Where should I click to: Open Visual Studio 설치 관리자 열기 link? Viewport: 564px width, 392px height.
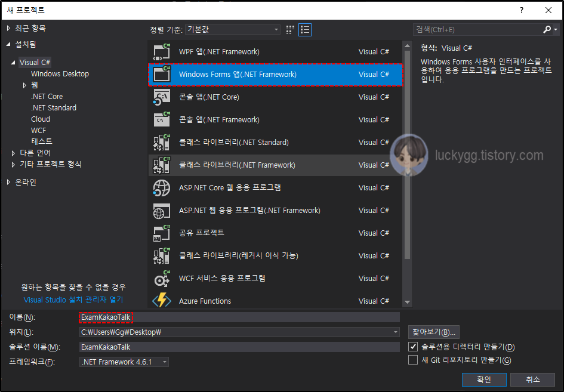(73, 300)
